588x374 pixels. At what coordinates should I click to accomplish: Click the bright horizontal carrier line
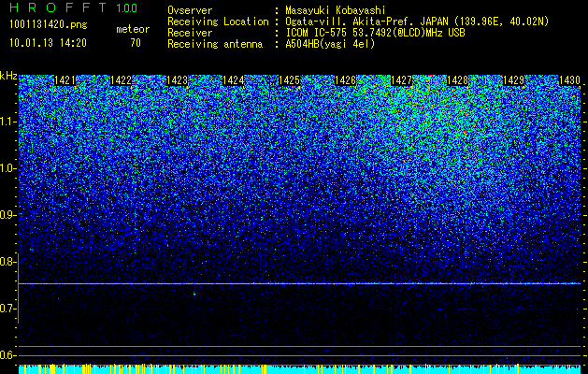299,283
